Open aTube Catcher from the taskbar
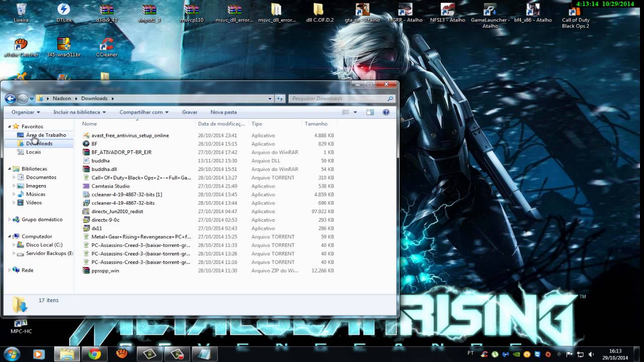Screen dimensions: 644x362 pos(122,354)
